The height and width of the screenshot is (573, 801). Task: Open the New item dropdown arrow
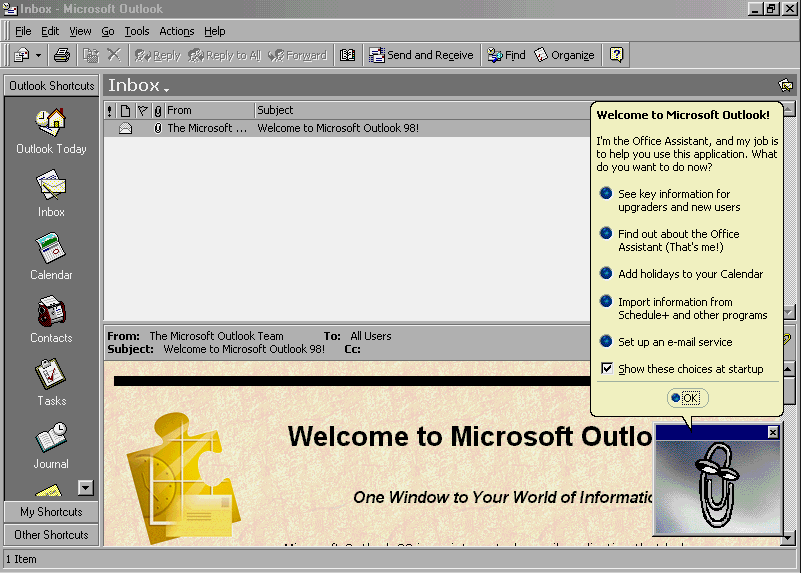[x=39, y=55]
